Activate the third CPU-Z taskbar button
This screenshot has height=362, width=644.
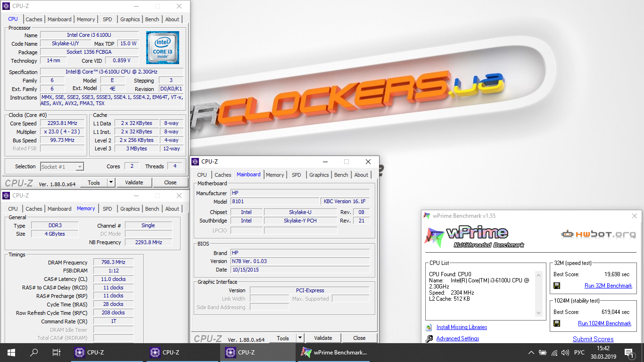[x=259, y=352]
